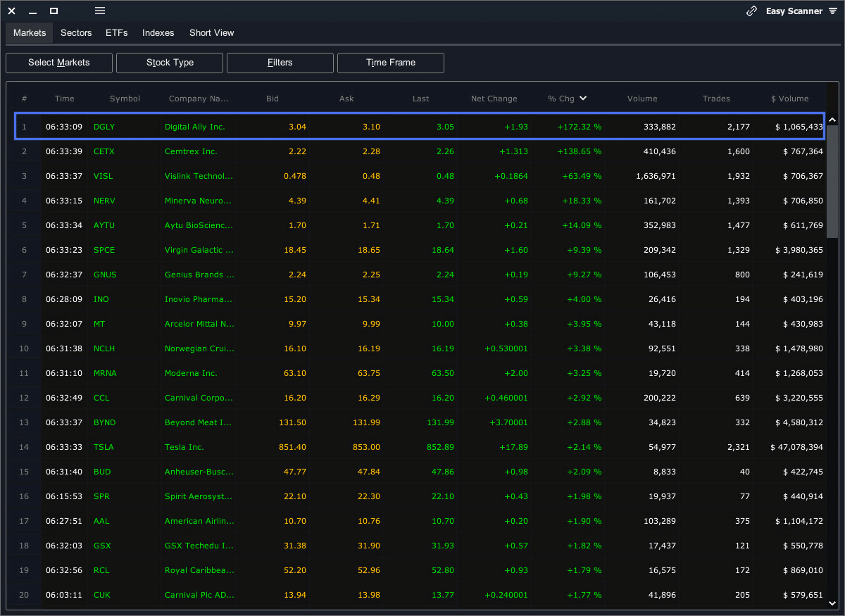Click the CUK symbol
845x616 pixels.
[103, 595]
